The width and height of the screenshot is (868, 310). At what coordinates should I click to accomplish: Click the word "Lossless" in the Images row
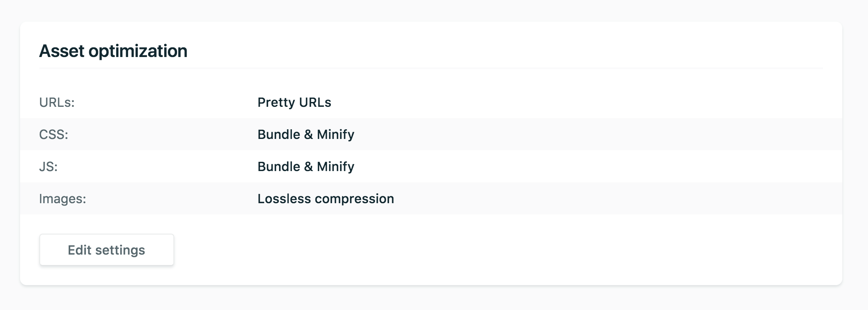point(284,199)
